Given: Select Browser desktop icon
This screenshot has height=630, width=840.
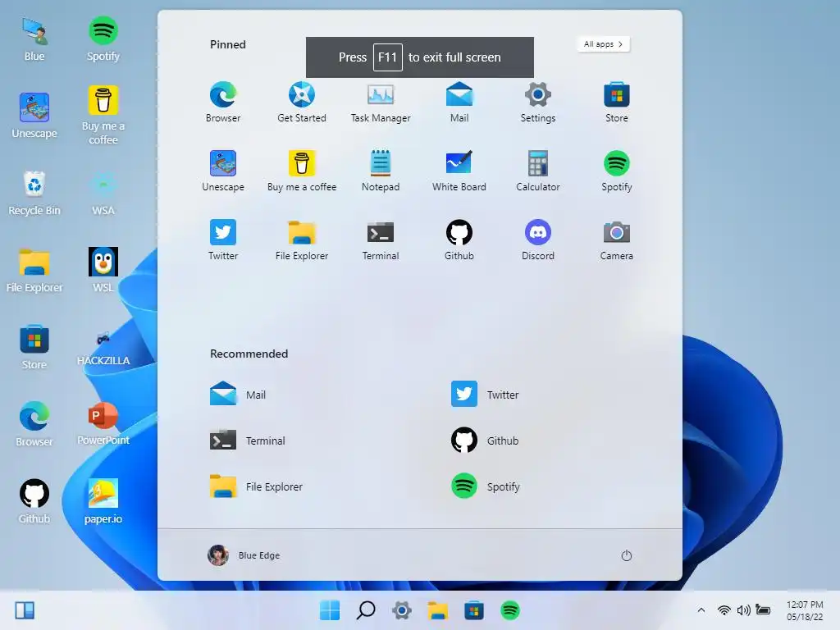Looking at the screenshot, I should (34, 424).
